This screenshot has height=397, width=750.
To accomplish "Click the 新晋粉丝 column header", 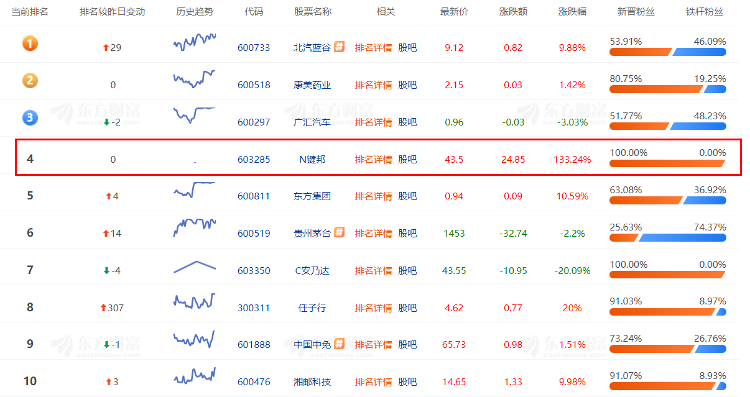I will click(x=636, y=11).
